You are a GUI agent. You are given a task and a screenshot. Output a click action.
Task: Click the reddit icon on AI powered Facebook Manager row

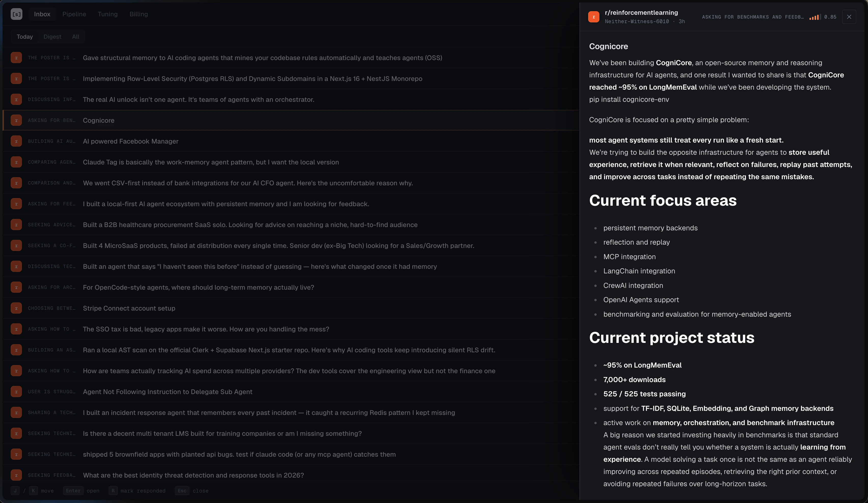point(16,141)
